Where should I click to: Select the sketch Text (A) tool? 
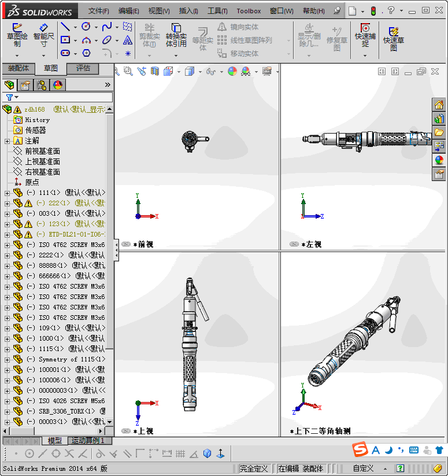(128, 40)
